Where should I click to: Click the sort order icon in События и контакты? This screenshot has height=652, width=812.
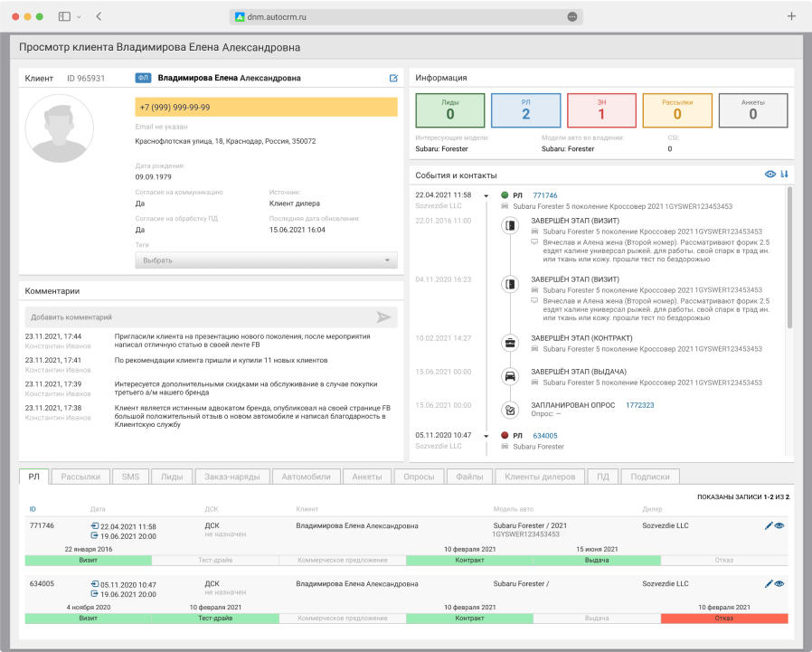point(784,175)
